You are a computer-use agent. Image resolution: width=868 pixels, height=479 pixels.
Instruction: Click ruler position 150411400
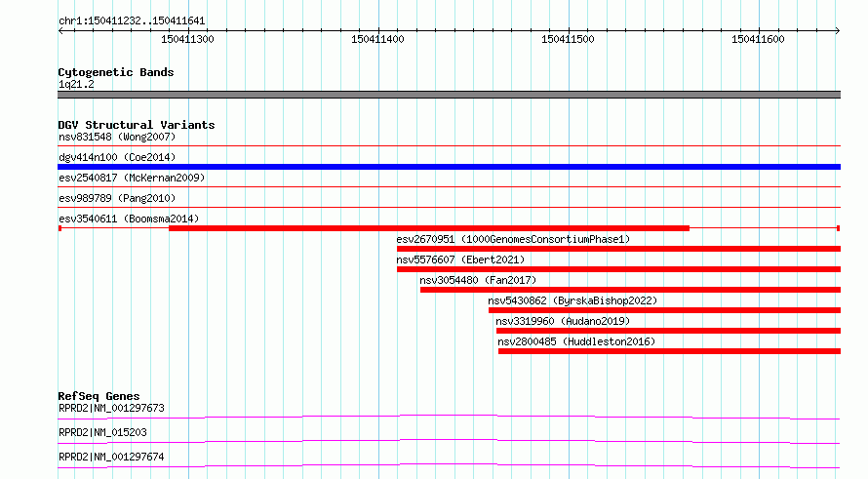[x=377, y=39]
